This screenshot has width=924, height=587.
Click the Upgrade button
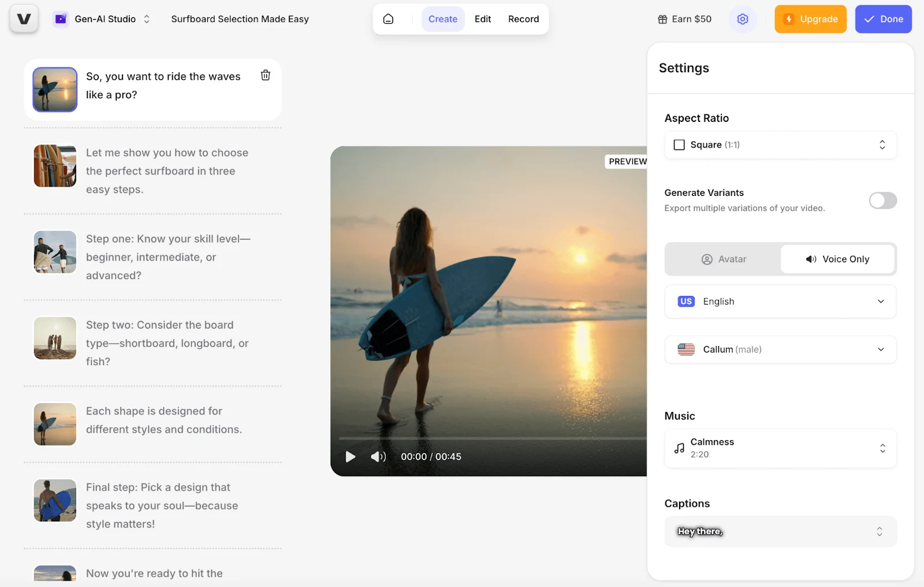tap(810, 19)
